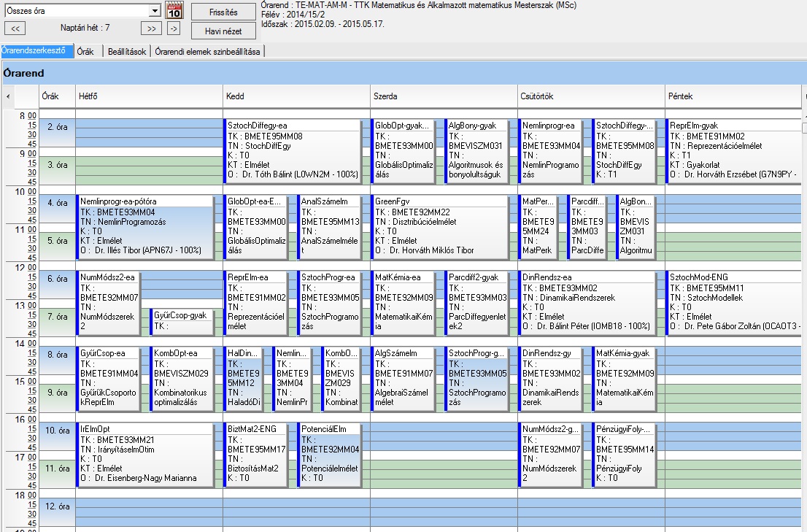Select Nemlinprogr-ea class on Thursday morning
The width and height of the screenshot is (807, 532).
pos(551,152)
